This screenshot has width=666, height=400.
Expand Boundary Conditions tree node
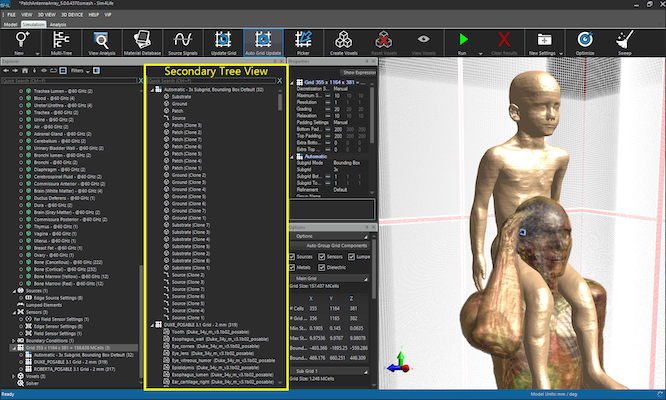[x=14, y=341]
